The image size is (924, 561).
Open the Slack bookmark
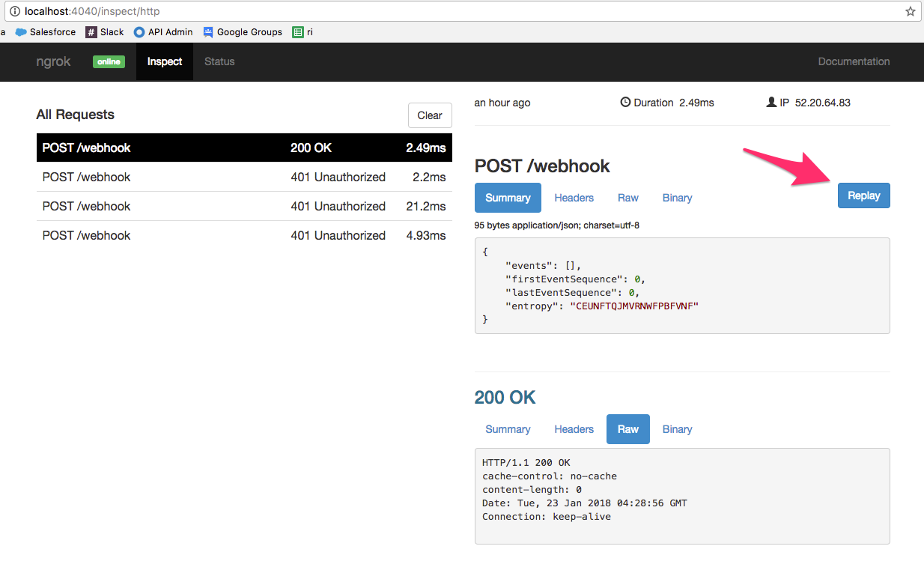coord(104,31)
